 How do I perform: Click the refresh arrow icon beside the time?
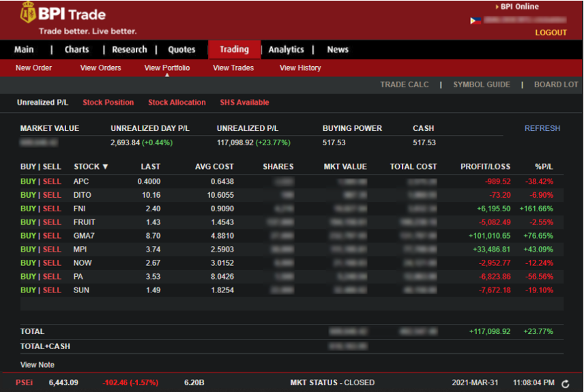pyautogui.click(x=566, y=384)
